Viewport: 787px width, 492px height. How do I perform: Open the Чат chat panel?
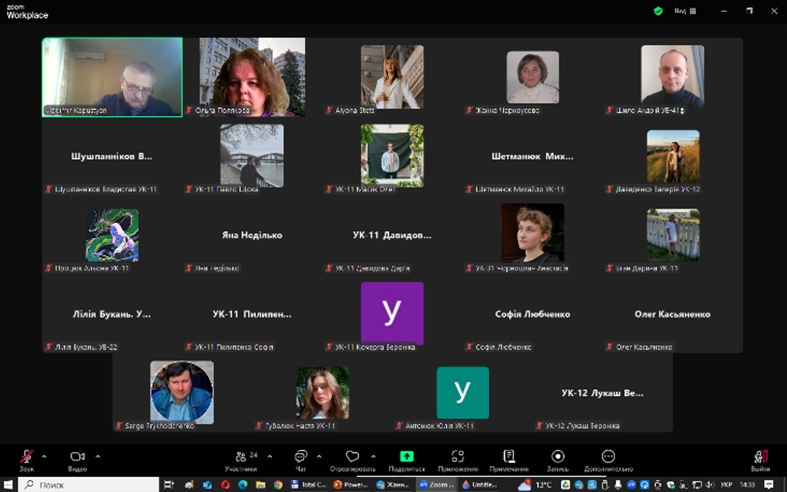300,459
